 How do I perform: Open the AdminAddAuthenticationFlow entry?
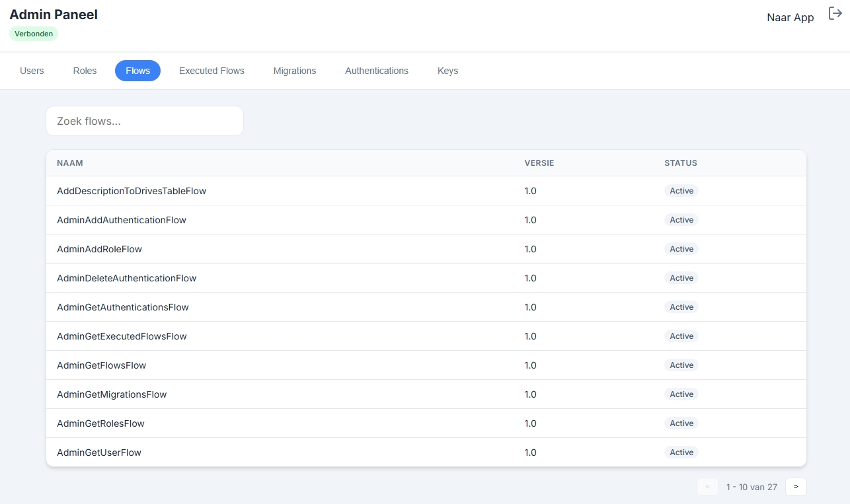coord(122,220)
